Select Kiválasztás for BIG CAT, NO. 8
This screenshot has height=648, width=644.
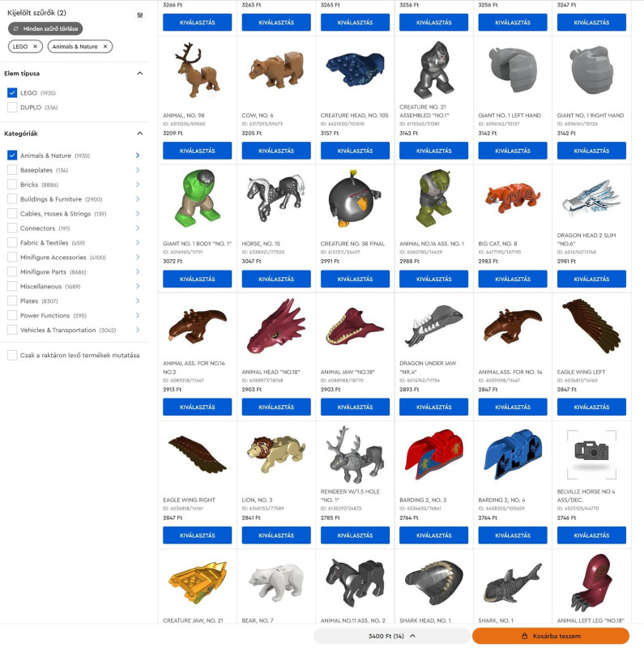[513, 279]
